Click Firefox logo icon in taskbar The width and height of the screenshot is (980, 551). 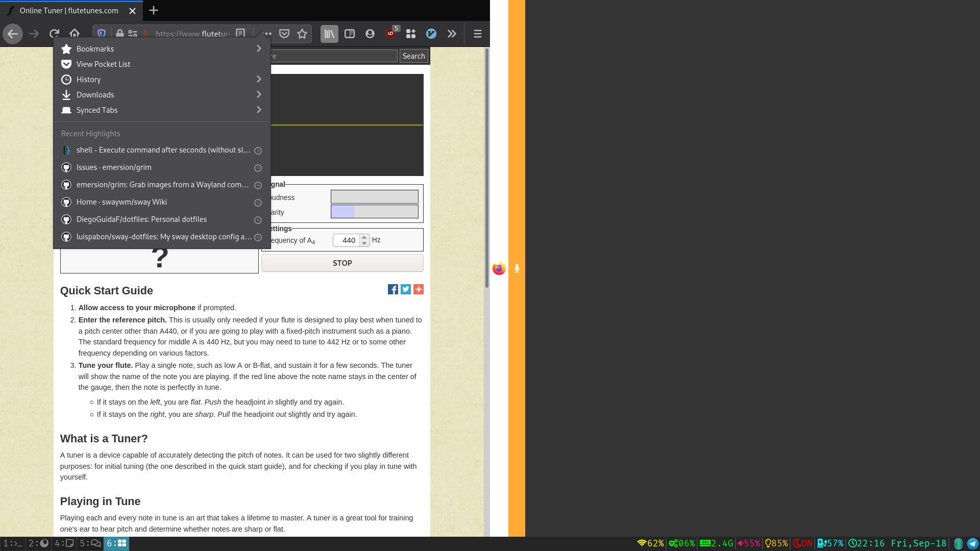click(498, 268)
